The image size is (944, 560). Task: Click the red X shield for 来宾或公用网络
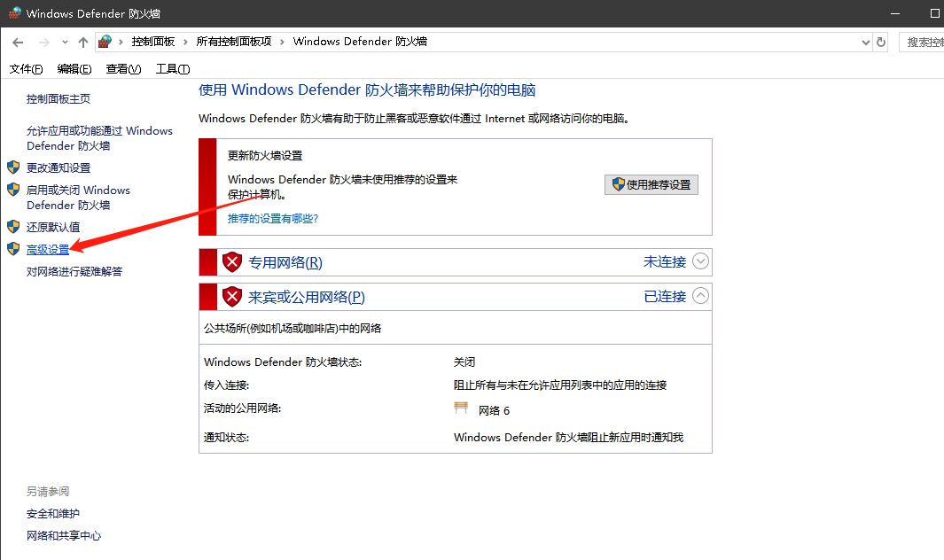pyautogui.click(x=232, y=297)
